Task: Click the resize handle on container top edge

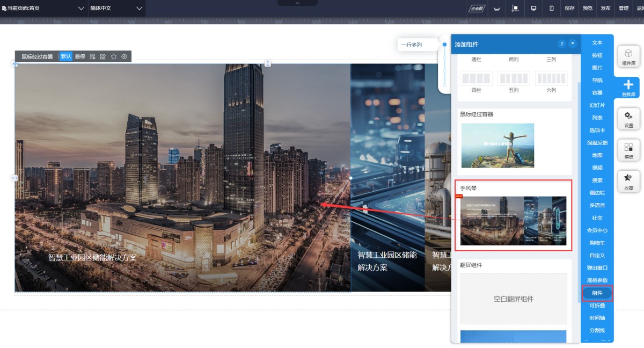Action: coord(268,63)
